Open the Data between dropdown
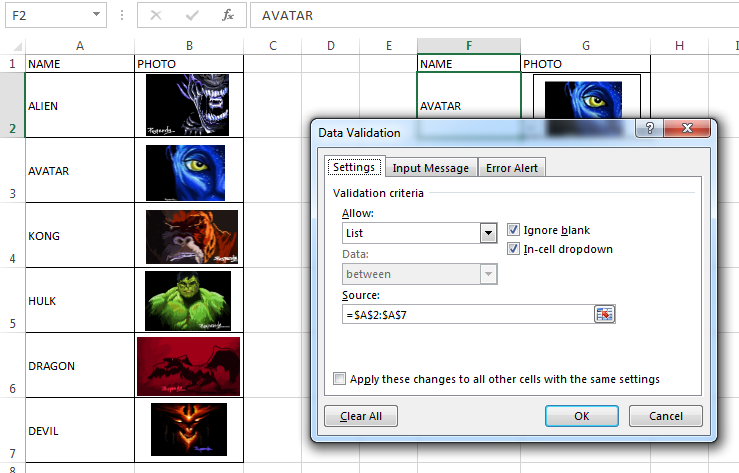 click(x=488, y=274)
